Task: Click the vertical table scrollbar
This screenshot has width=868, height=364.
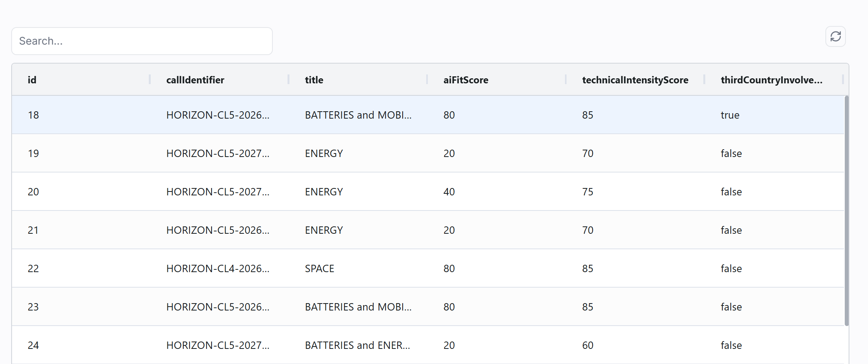Action: click(x=846, y=211)
